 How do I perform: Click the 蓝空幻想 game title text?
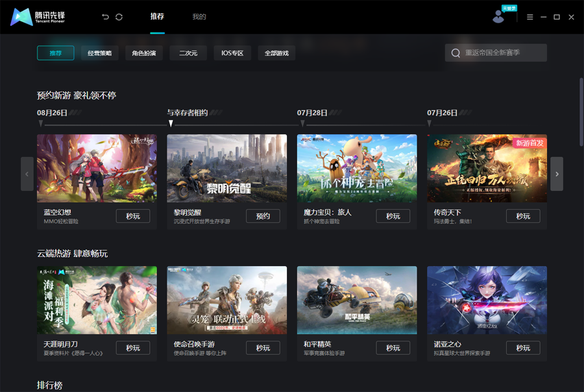57,212
